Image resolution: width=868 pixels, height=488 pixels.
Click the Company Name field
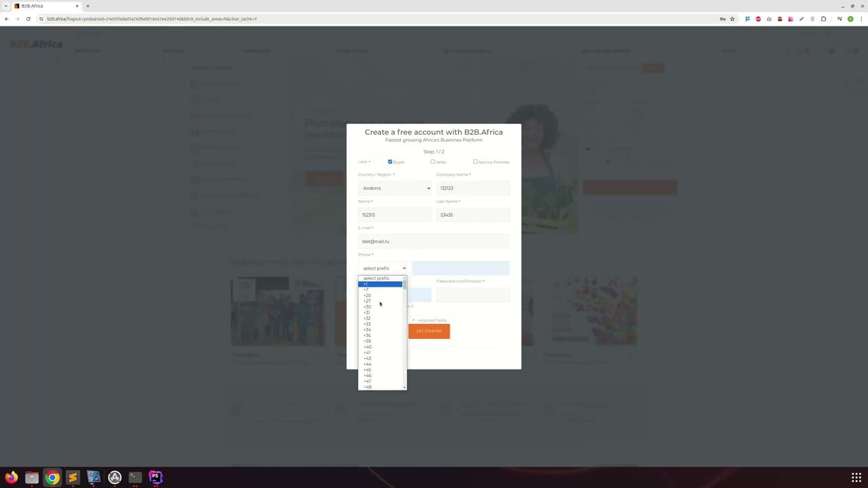point(473,188)
